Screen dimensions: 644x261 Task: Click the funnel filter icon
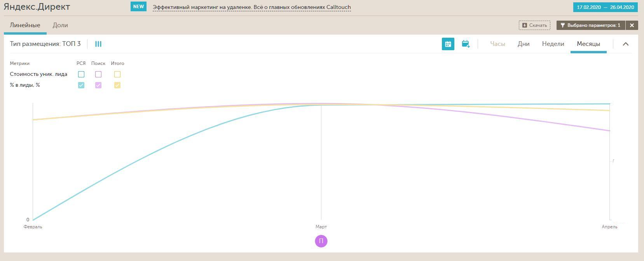tap(562, 25)
